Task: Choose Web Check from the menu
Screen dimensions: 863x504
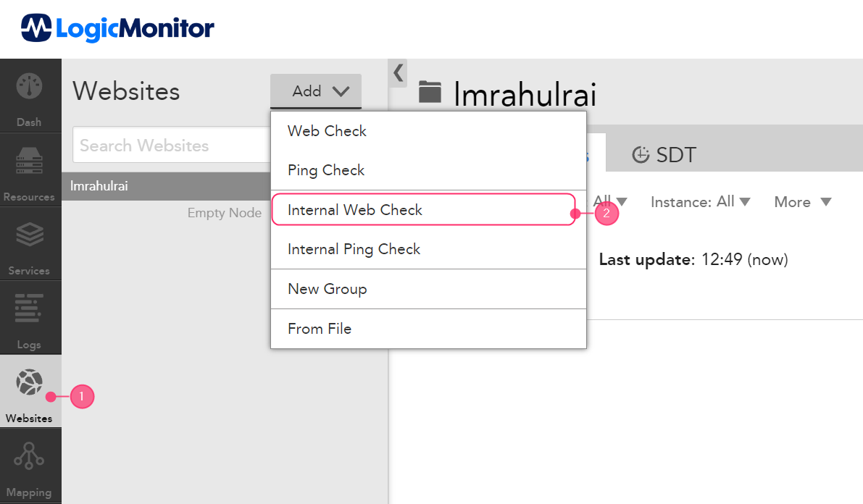Action: (x=327, y=131)
